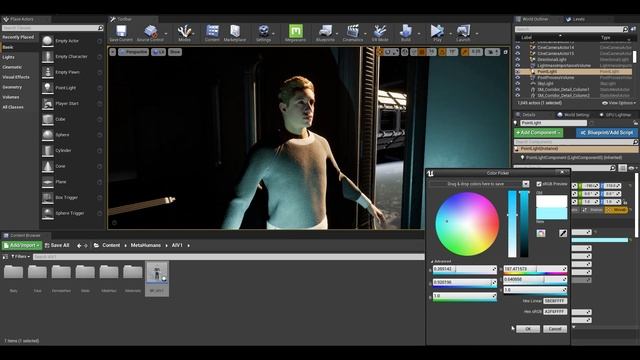Open the Source Control toolbar icon
Viewport: 640px width, 360px height.
150,33
